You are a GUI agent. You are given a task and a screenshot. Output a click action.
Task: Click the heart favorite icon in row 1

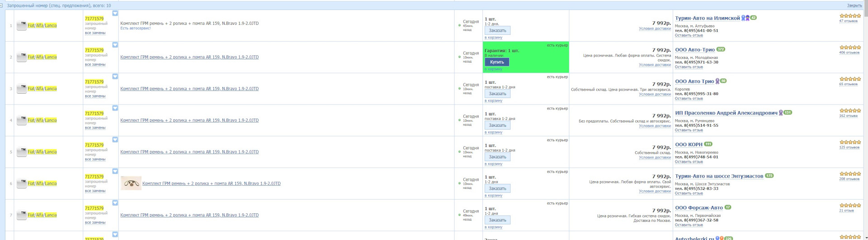[x=115, y=14]
